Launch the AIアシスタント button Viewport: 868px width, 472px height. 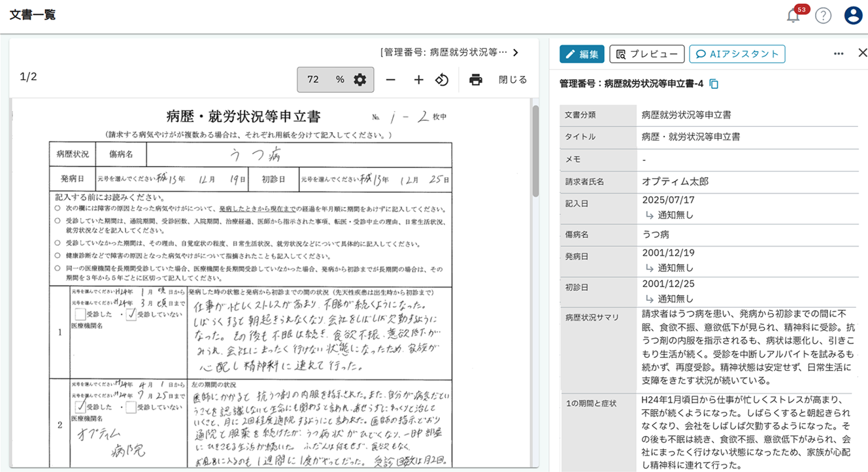pos(737,54)
